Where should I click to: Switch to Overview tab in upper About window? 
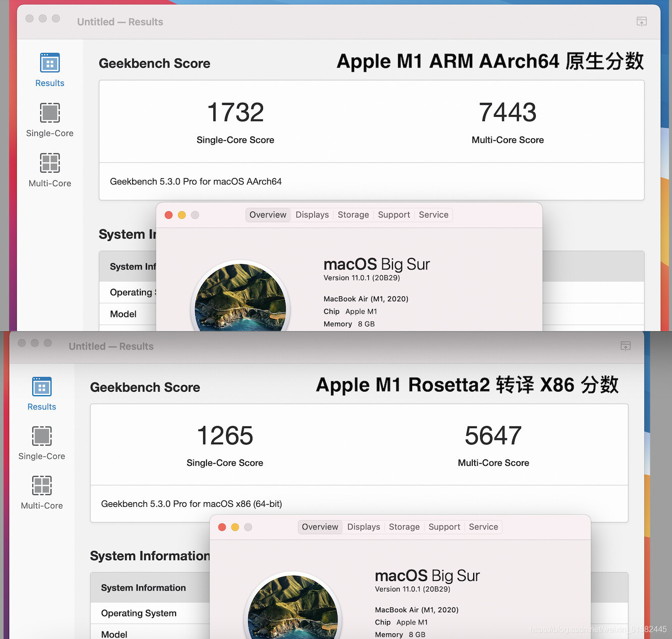pos(268,215)
